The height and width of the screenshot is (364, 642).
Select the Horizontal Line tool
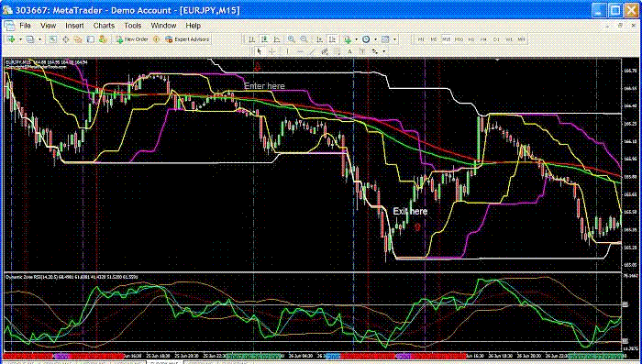pyautogui.click(x=300, y=51)
